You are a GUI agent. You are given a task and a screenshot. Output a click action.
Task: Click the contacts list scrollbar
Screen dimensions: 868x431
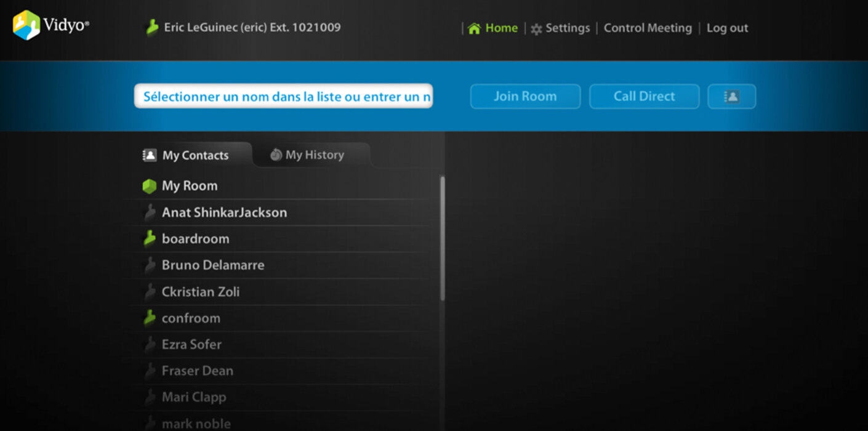(442, 238)
